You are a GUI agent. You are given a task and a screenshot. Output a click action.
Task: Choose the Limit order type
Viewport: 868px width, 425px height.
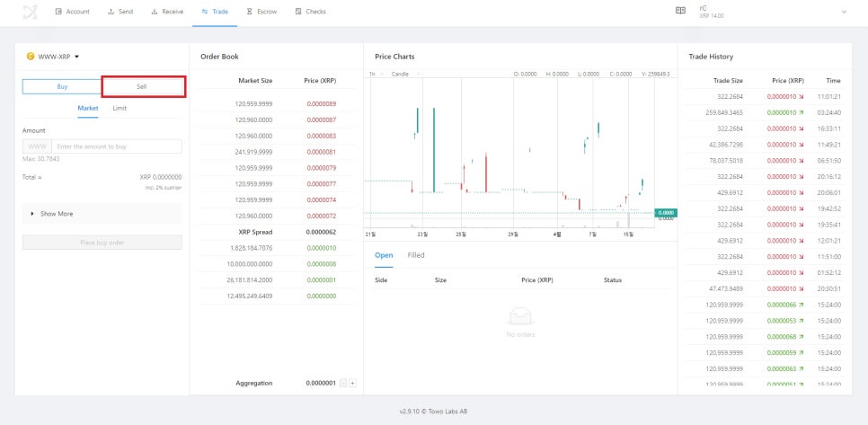(120, 109)
